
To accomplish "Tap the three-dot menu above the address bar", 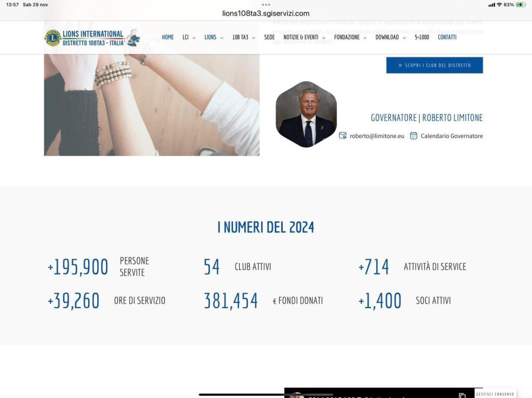I will pos(266,5).
